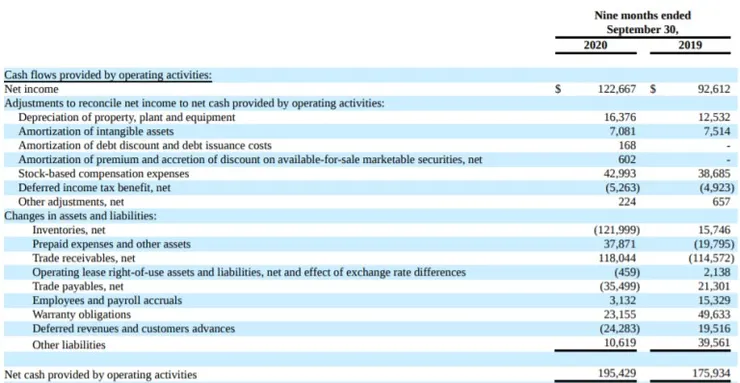Screen dimensions: 740x383
Task: Click the value 42,993
Action: coord(620,174)
